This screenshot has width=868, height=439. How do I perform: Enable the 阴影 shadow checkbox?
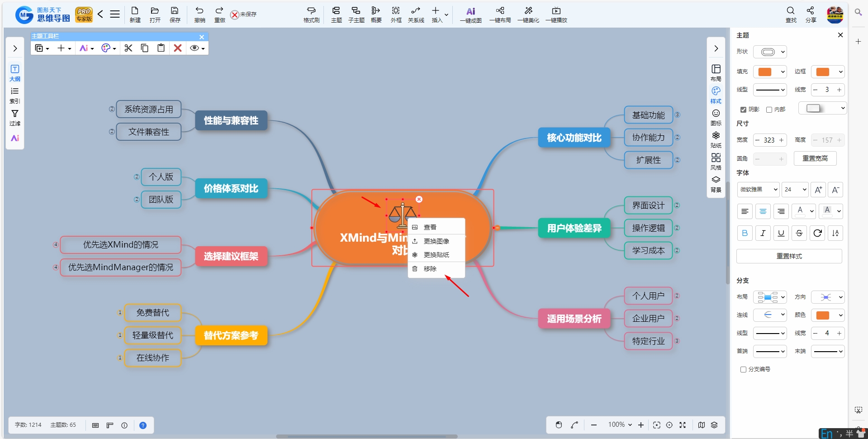(743, 110)
